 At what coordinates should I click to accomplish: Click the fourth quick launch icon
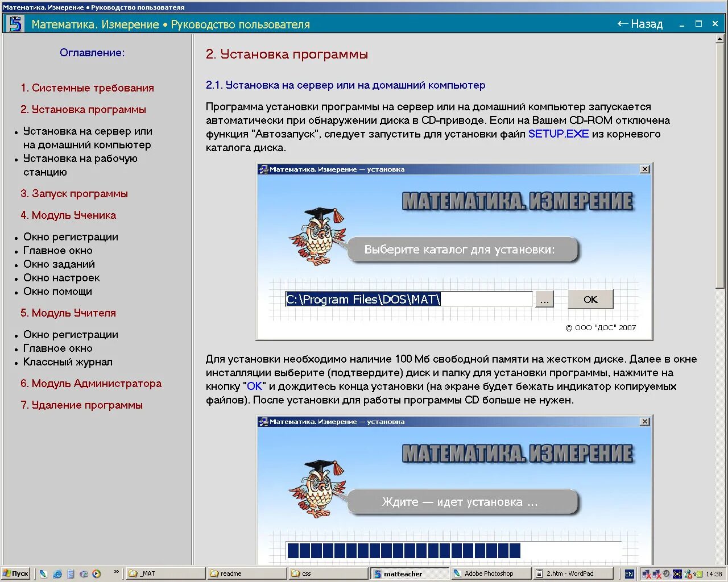[x=84, y=574]
